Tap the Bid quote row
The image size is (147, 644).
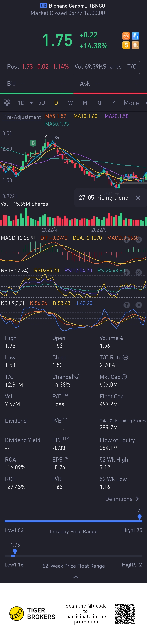point(36,84)
